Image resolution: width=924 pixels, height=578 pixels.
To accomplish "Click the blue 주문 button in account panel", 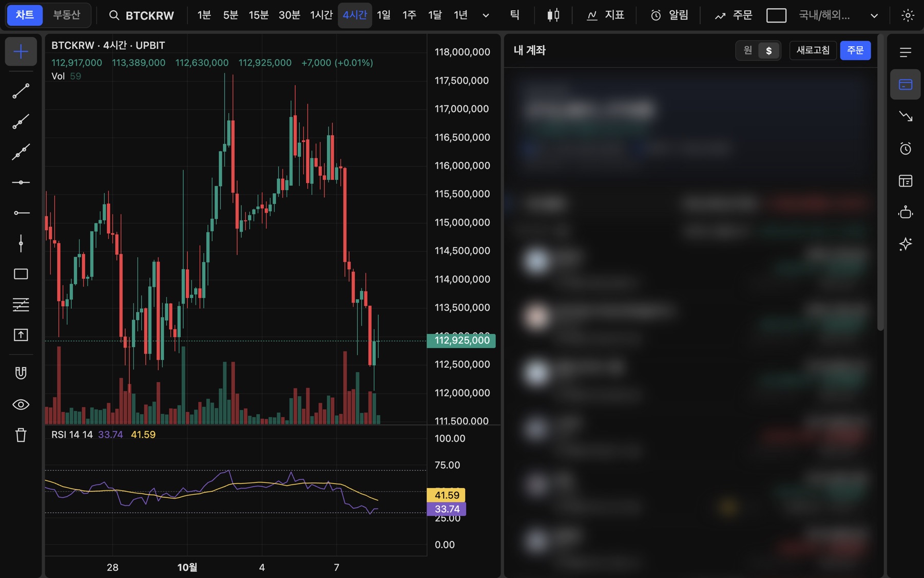I will 855,50.
